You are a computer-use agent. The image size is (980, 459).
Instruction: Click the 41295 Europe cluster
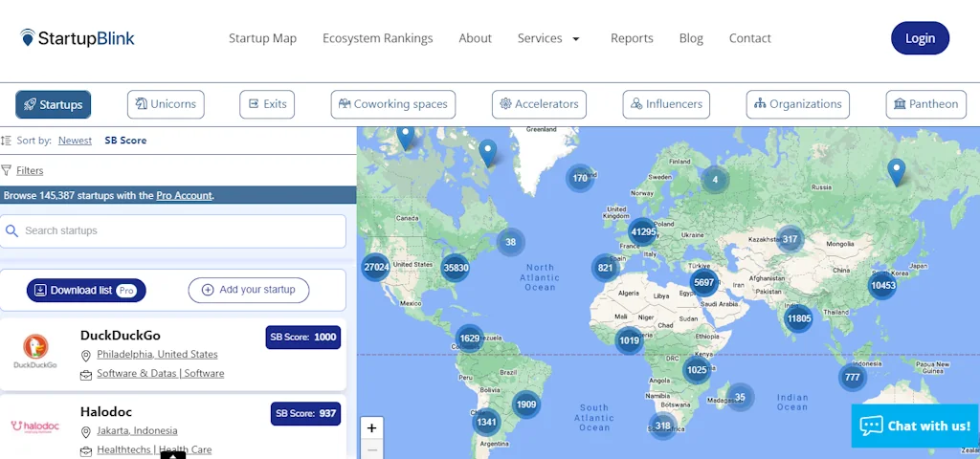click(x=643, y=232)
